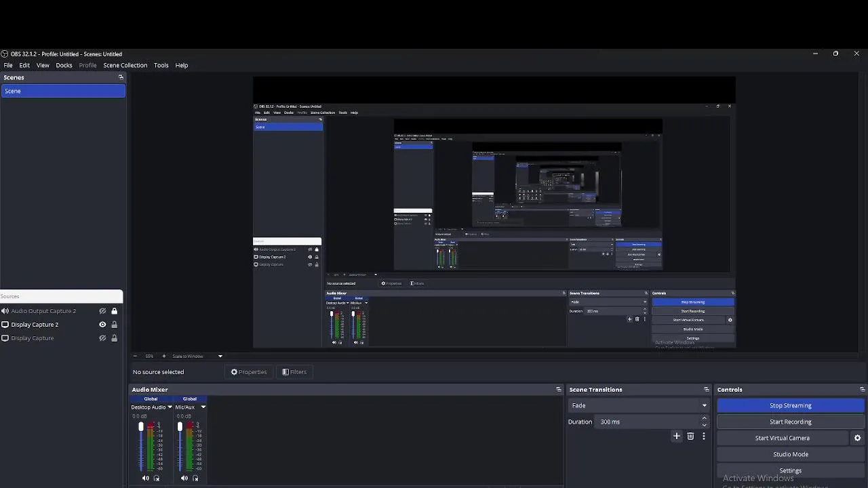The width and height of the screenshot is (868, 488).
Task: Click the Mic/Aux Global label
Action: click(x=190, y=399)
